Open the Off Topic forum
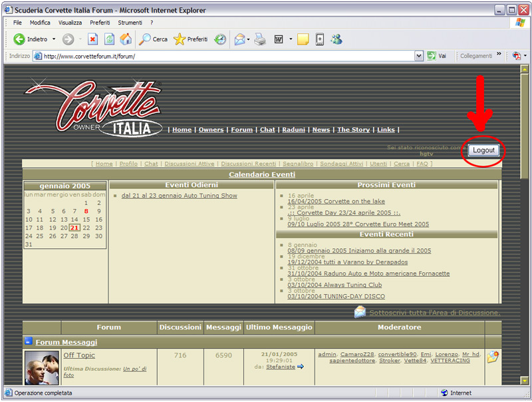532x402 pixels. pyautogui.click(x=79, y=355)
